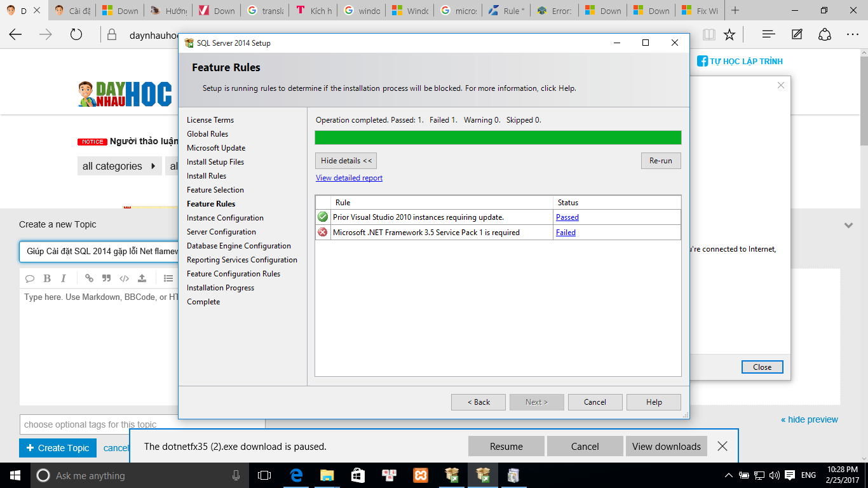Image resolution: width=868 pixels, height=488 pixels.
Task: Open Microsoft Edge from the taskbar
Action: [x=296, y=475]
